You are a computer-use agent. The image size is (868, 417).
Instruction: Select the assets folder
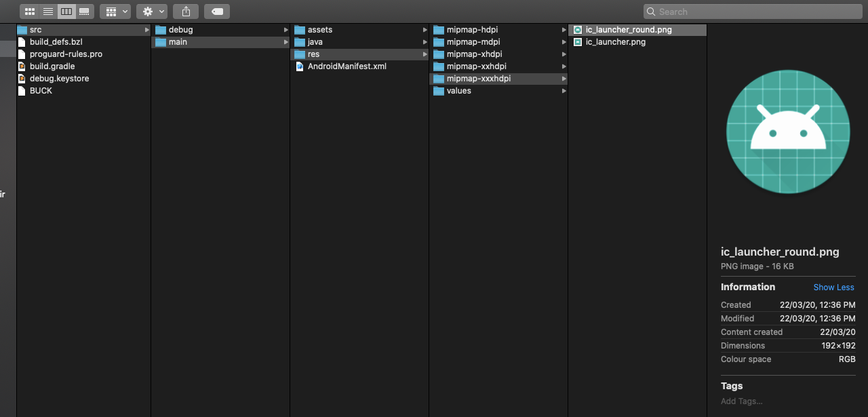359,30
